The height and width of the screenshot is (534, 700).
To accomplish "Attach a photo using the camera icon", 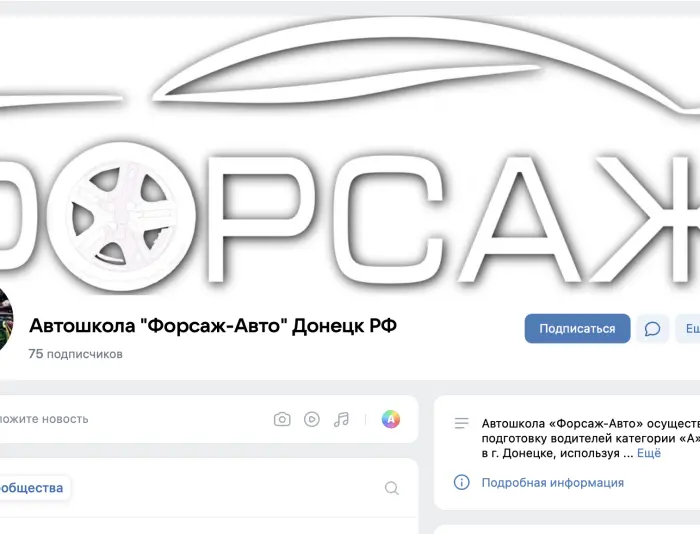I will 282,419.
